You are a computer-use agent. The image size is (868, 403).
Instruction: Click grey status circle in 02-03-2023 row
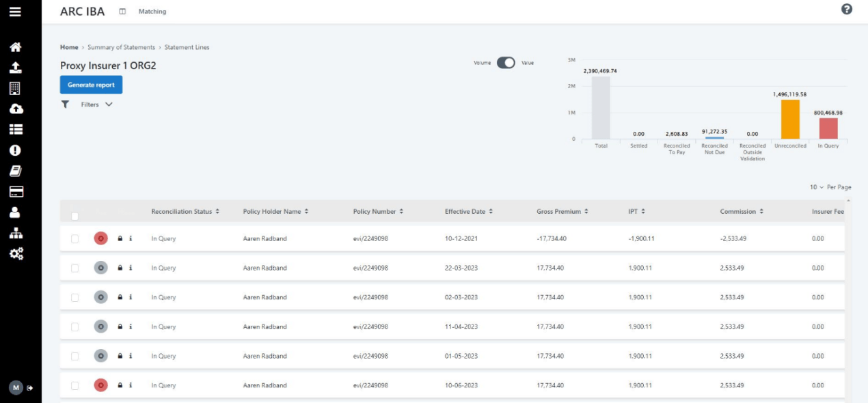coord(100,297)
